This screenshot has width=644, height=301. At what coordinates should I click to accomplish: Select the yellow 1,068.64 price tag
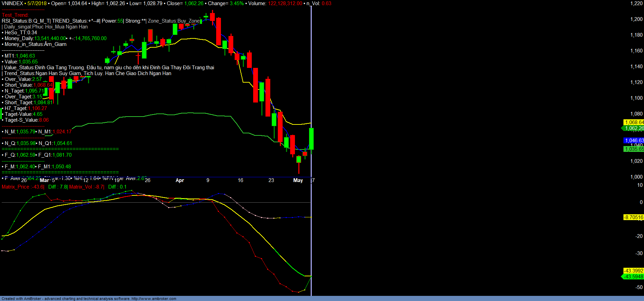point(634,122)
